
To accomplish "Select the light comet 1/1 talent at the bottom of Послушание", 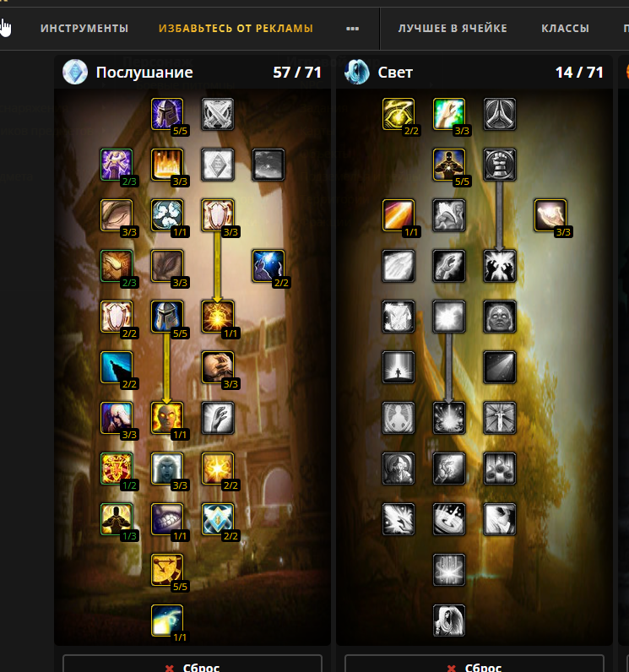I will point(167,620).
